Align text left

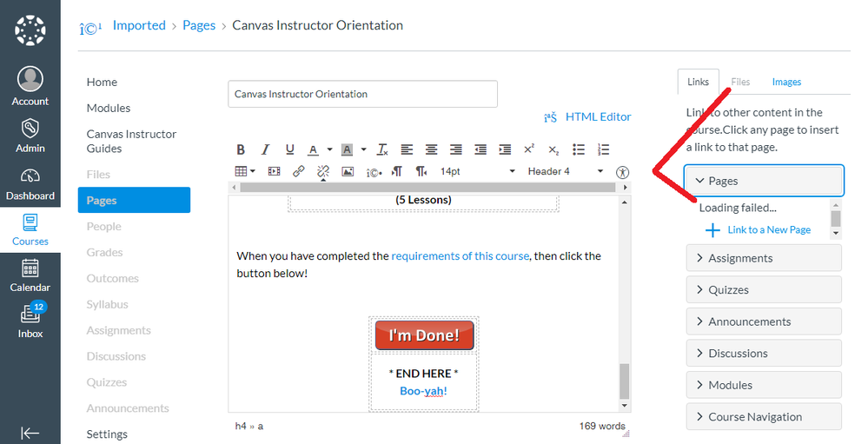407,149
